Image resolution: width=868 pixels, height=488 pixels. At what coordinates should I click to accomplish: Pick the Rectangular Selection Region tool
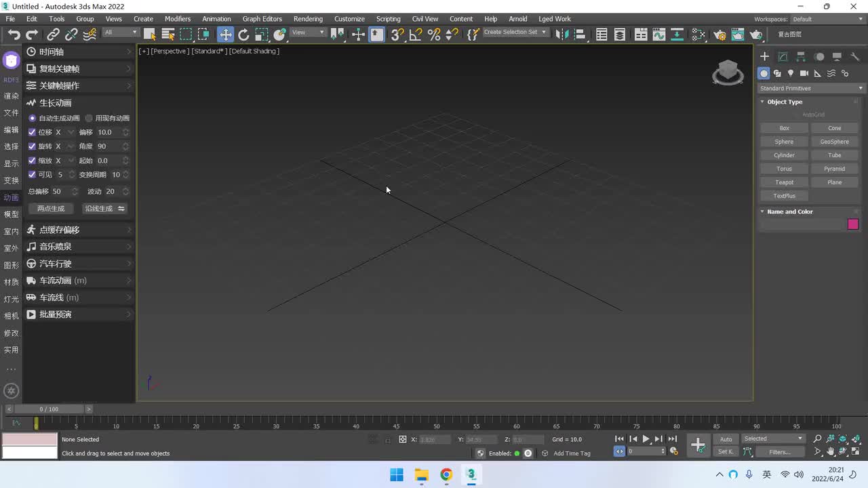pos(186,35)
